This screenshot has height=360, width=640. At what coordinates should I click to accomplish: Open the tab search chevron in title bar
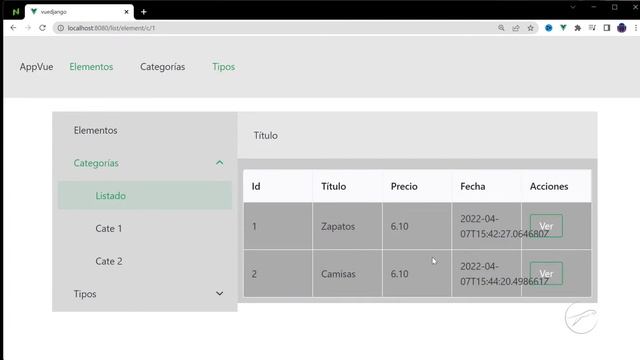(x=573, y=7)
